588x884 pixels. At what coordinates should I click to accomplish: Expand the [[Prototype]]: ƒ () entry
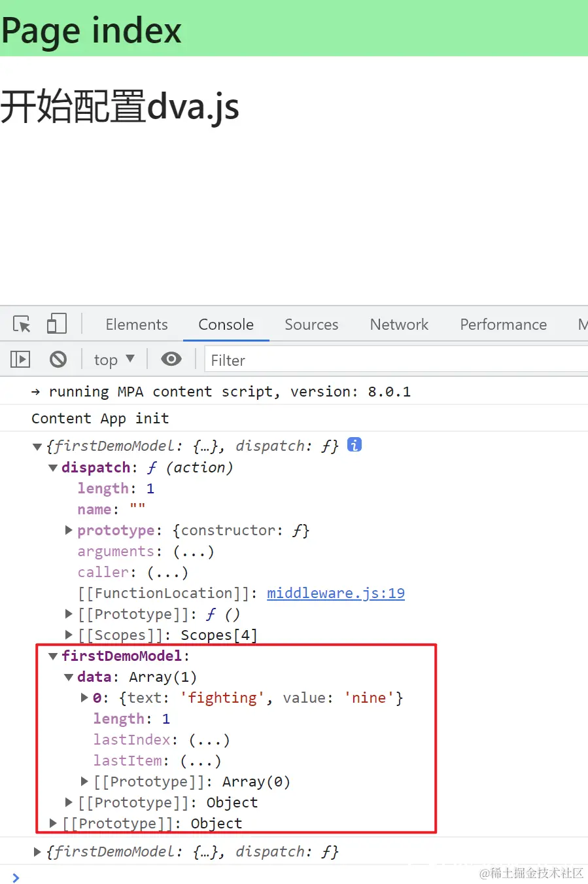(x=69, y=614)
